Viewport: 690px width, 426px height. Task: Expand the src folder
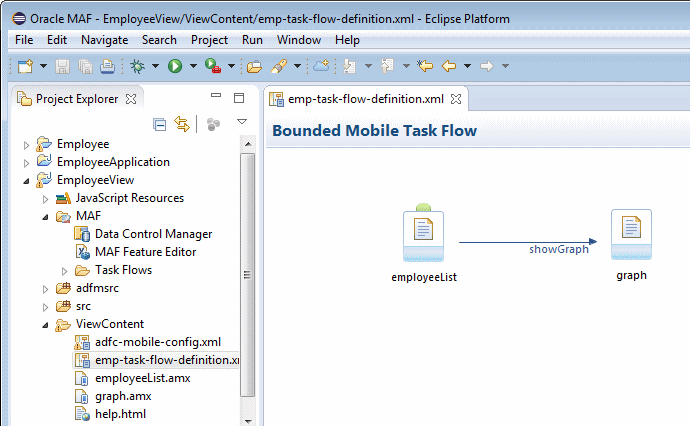tap(45, 307)
